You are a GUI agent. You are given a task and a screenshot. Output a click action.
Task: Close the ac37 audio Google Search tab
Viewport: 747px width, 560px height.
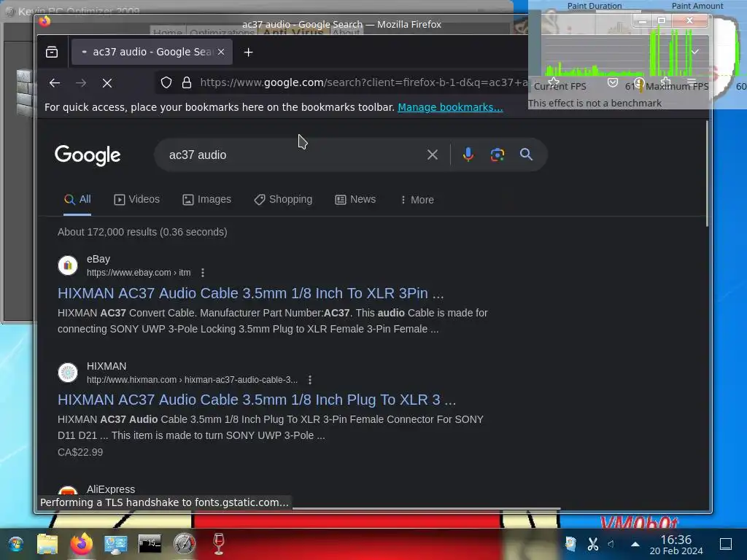coord(221,52)
